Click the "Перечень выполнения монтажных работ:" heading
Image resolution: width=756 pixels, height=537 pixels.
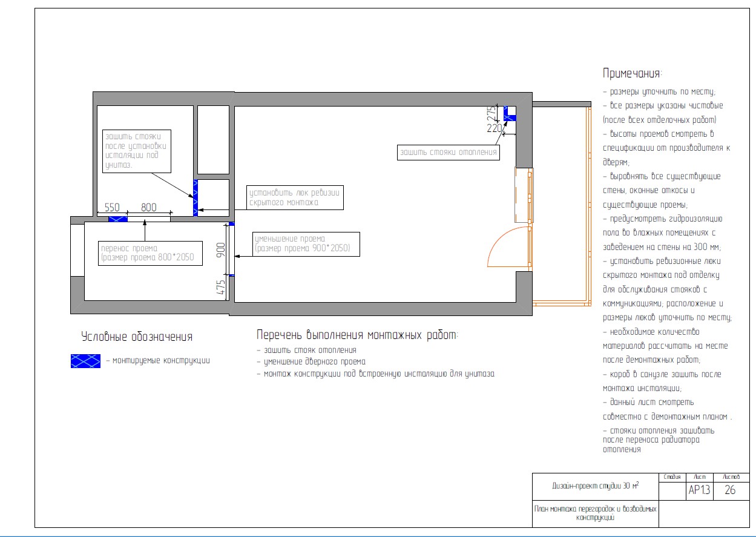pos(358,335)
